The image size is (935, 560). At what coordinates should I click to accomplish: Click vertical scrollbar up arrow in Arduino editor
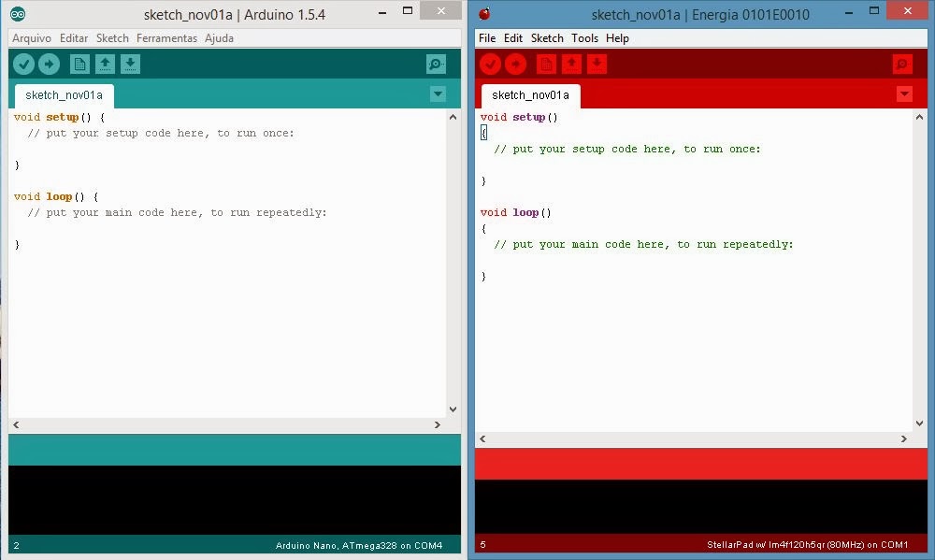click(x=453, y=117)
